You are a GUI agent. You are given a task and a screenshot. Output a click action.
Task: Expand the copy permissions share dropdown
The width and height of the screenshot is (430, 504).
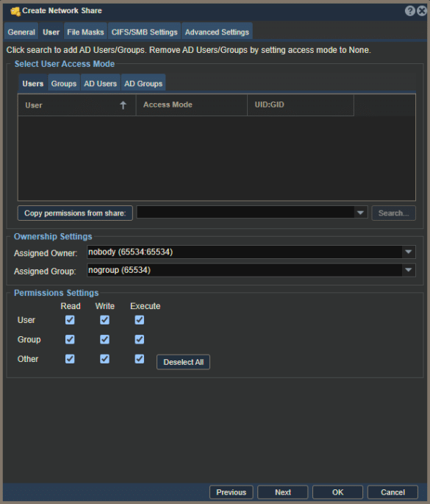tap(360, 213)
